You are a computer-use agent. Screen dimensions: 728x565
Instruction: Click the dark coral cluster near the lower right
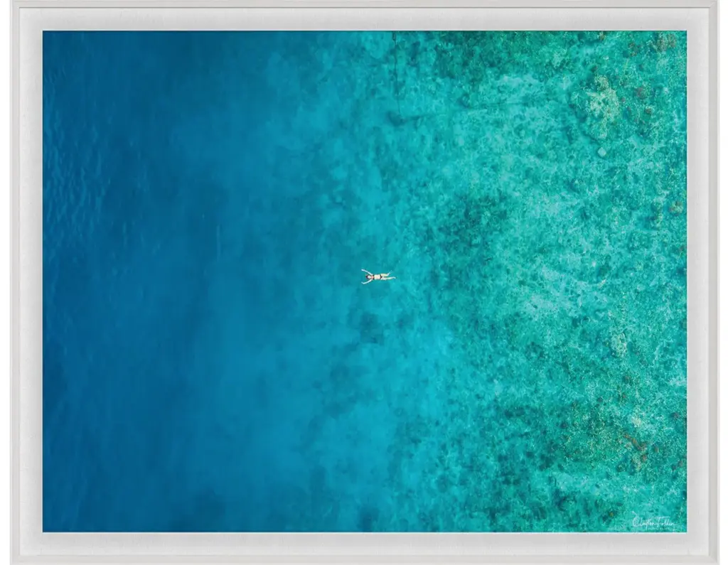(633, 441)
